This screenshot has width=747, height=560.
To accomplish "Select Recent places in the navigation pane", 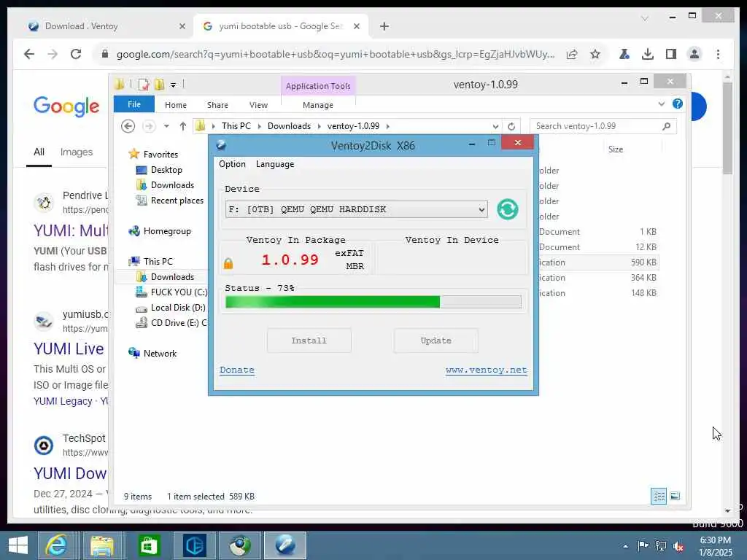I will [177, 201].
